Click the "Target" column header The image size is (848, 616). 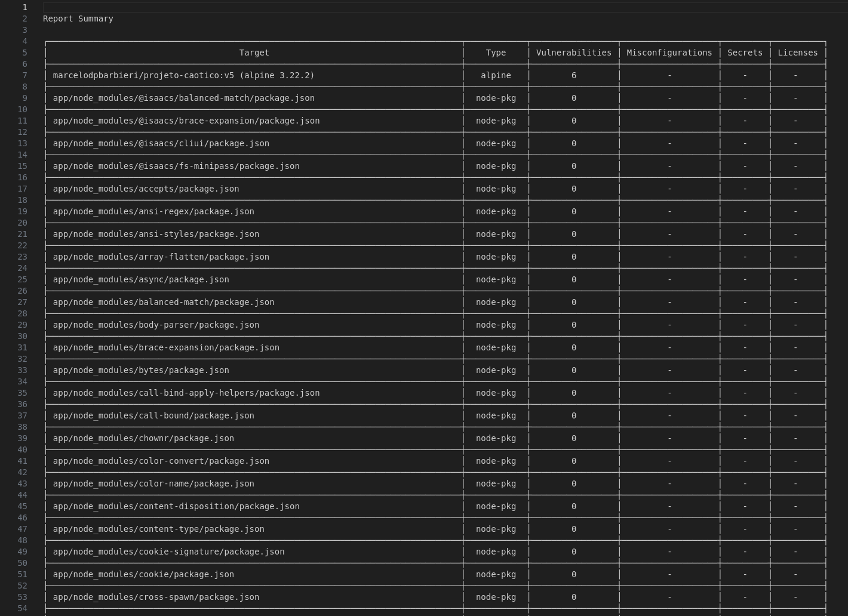click(254, 53)
